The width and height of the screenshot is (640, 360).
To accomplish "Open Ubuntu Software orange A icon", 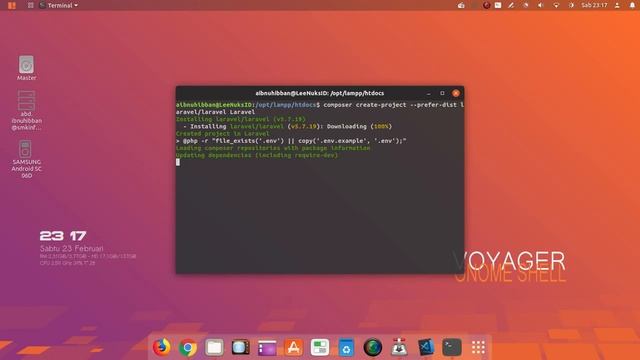I will click(293, 347).
